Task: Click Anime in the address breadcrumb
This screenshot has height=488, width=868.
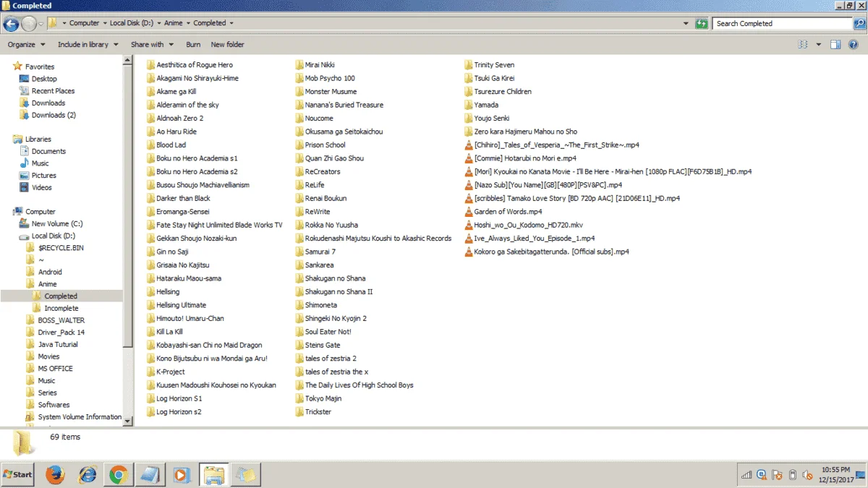Action: click(174, 23)
